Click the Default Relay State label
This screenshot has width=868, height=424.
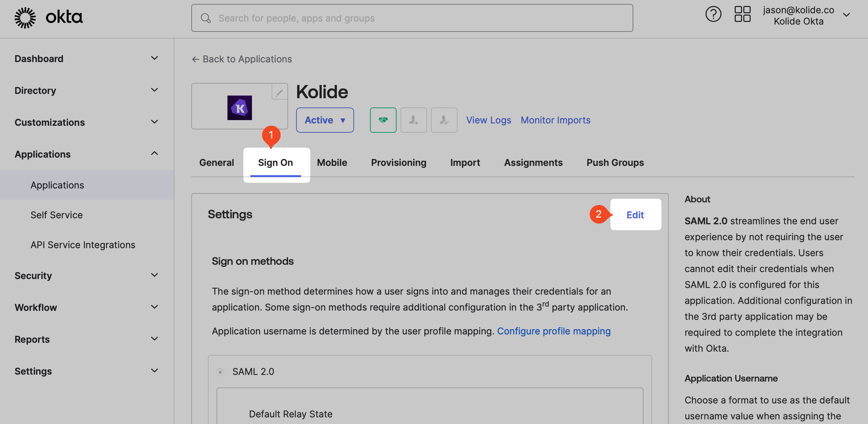(x=290, y=414)
